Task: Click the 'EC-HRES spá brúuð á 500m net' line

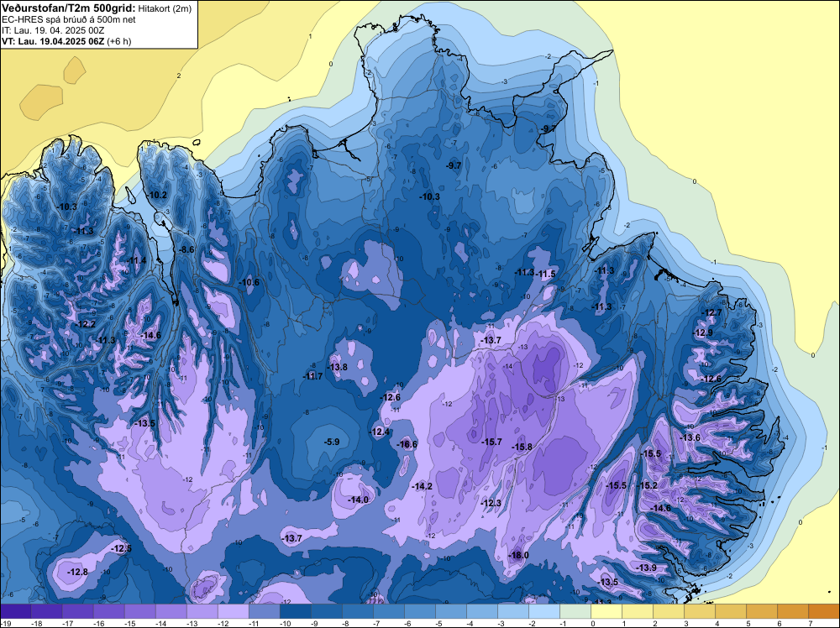Action: [x=69, y=19]
